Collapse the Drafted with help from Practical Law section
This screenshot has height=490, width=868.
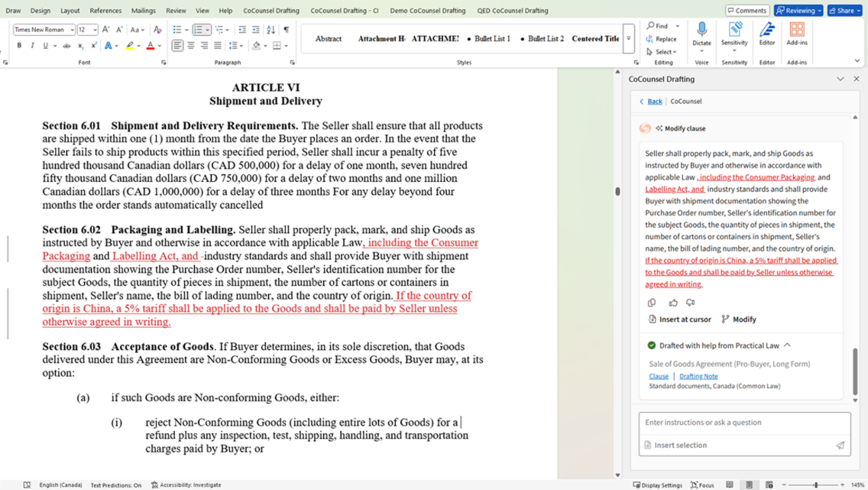pyautogui.click(x=787, y=345)
